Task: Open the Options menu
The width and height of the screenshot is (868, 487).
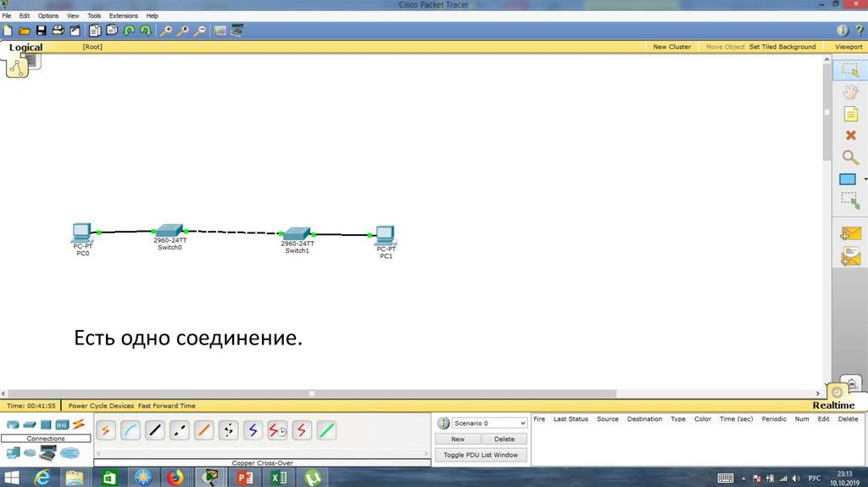Action: click(x=48, y=15)
